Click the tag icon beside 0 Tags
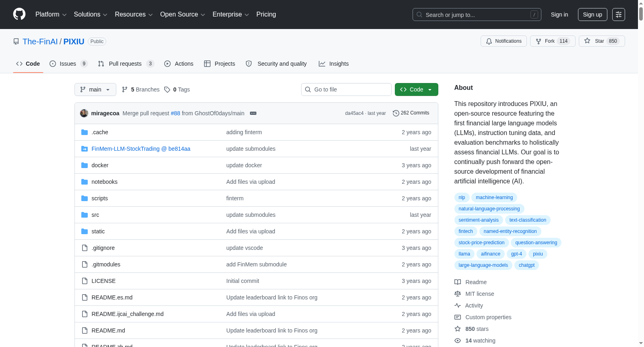Viewport: 644px width, 347px height. pyautogui.click(x=167, y=89)
